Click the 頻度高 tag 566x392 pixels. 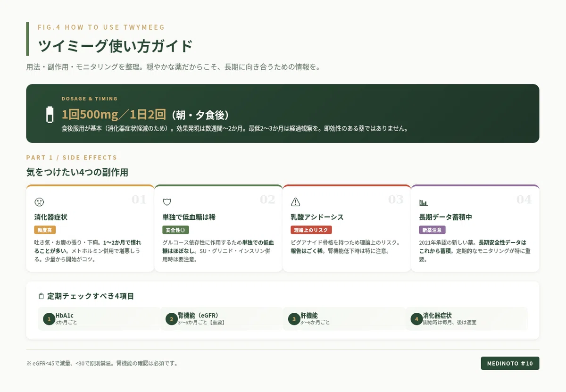[x=45, y=230]
